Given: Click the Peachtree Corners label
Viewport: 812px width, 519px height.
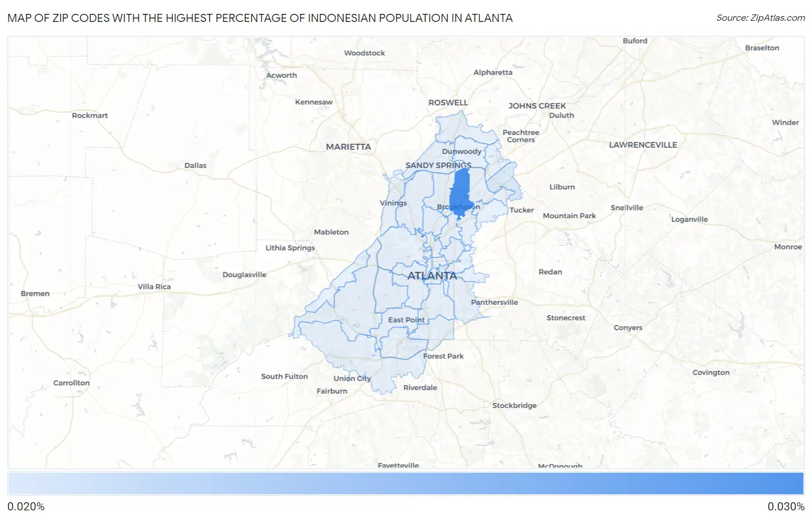Looking at the screenshot, I should tap(521, 136).
